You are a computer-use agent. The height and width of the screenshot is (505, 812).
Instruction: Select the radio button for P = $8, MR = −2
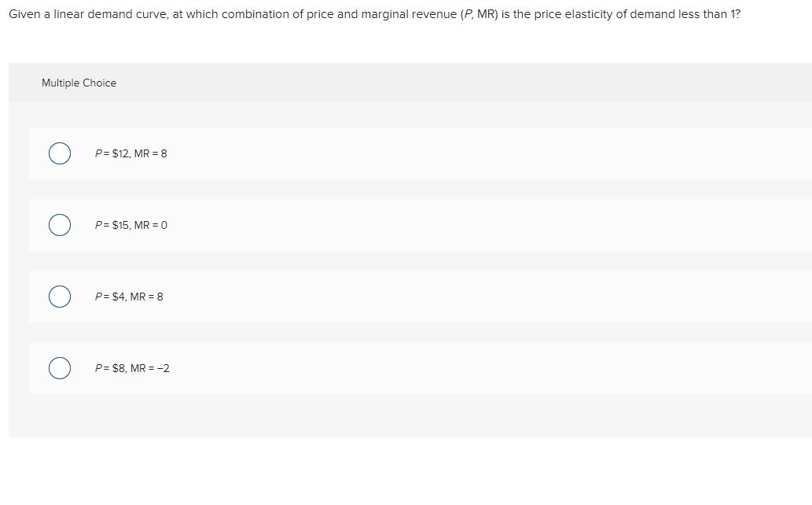[x=60, y=367]
